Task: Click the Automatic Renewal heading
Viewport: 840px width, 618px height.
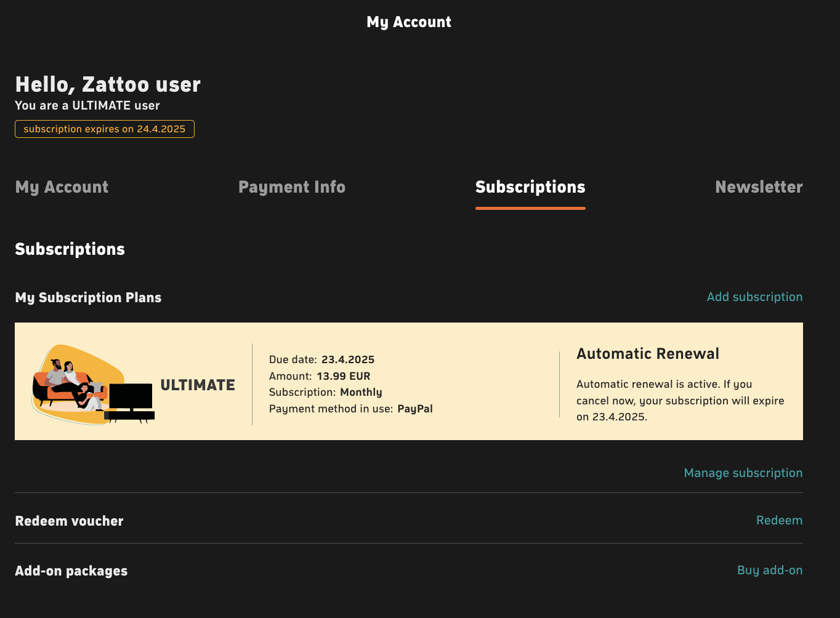Action: [648, 354]
